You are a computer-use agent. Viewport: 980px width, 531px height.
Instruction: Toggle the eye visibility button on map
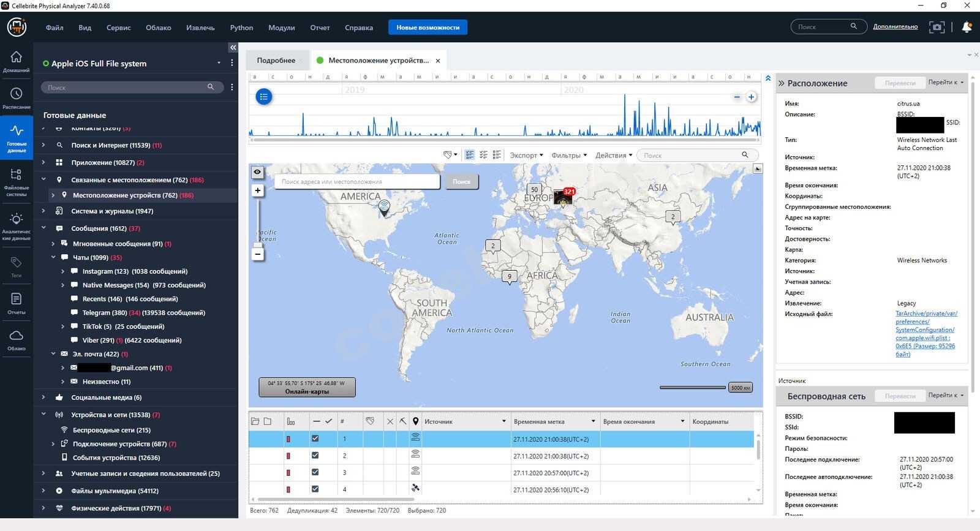point(257,172)
